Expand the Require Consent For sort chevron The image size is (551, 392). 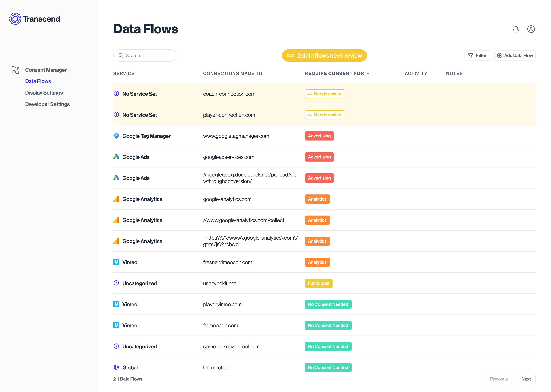[368, 73]
